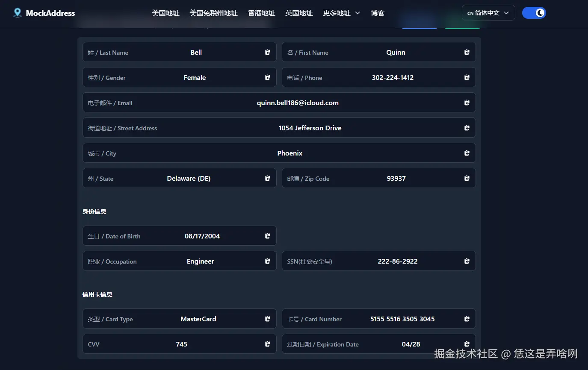588x370 pixels.
Task: Click the Phoenix city value
Action: 290,153
